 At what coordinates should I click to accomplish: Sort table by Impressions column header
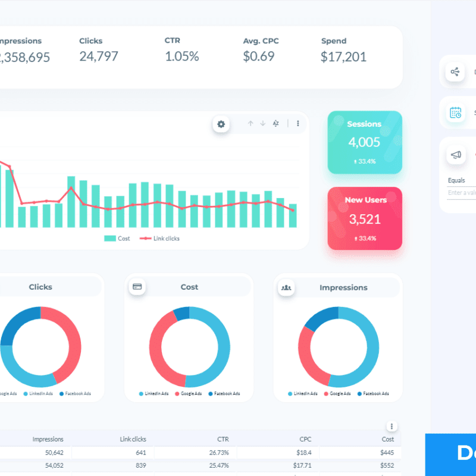(x=48, y=439)
